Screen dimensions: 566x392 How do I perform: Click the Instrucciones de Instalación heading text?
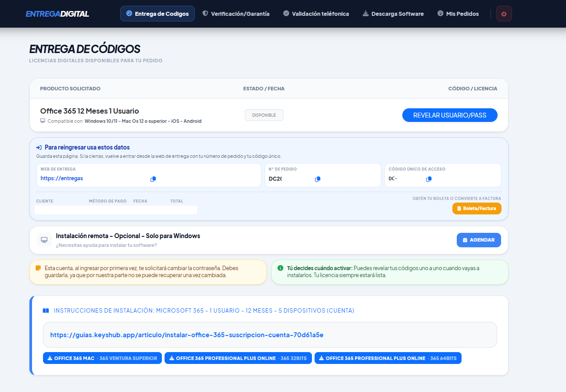(x=204, y=311)
